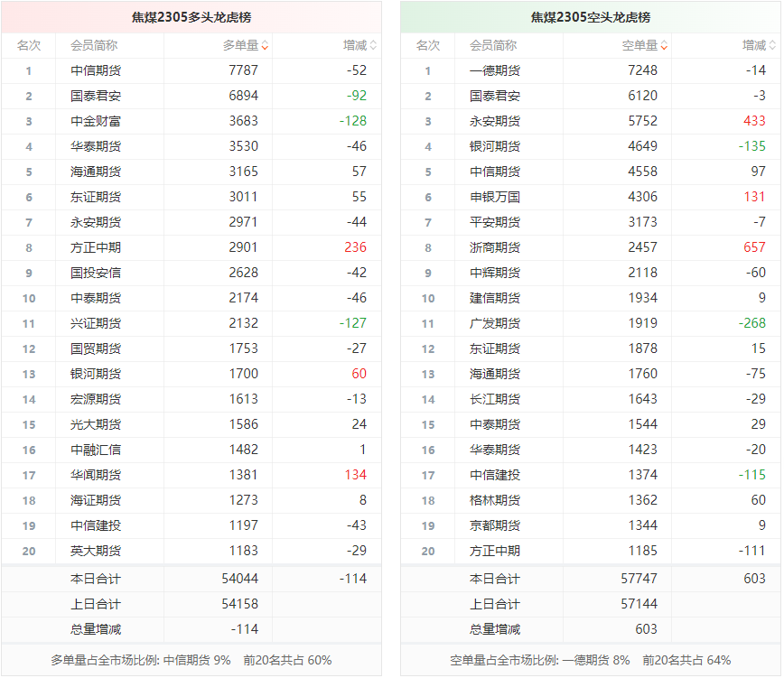Select the 焦煤2305多头龙虎榜 title header

coord(191,17)
